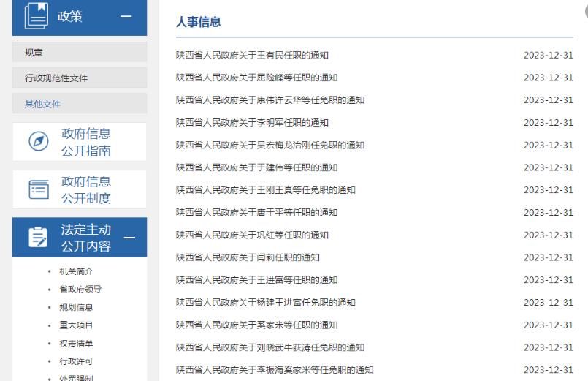Click the list icon beside 政府信息公开制度
This screenshot has height=381, width=588.
pyautogui.click(x=38, y=189)
